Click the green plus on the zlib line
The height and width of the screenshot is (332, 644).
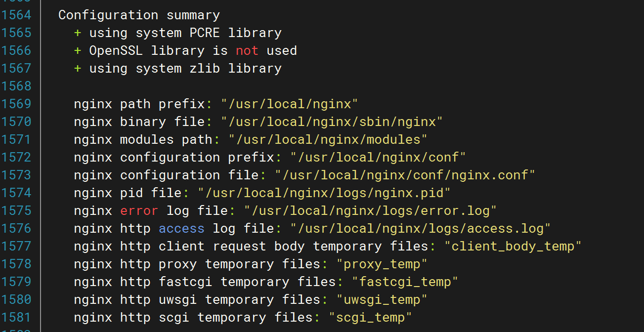(x=78, y=69)
